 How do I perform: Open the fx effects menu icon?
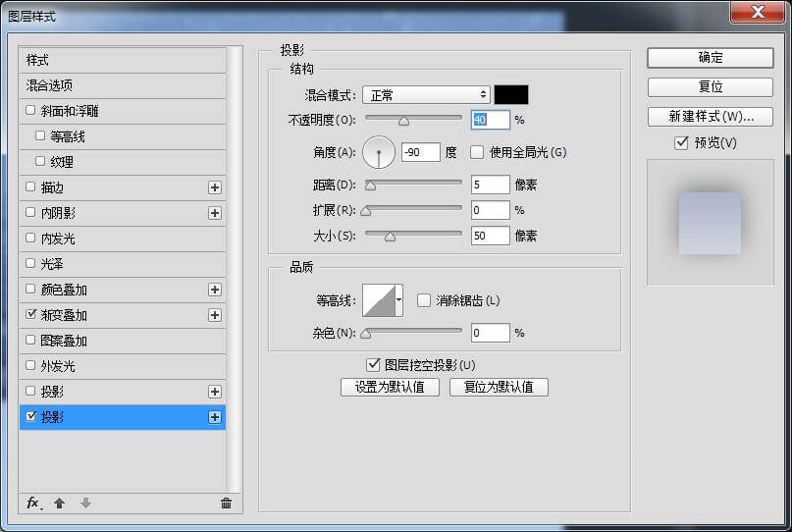point(33,503)
